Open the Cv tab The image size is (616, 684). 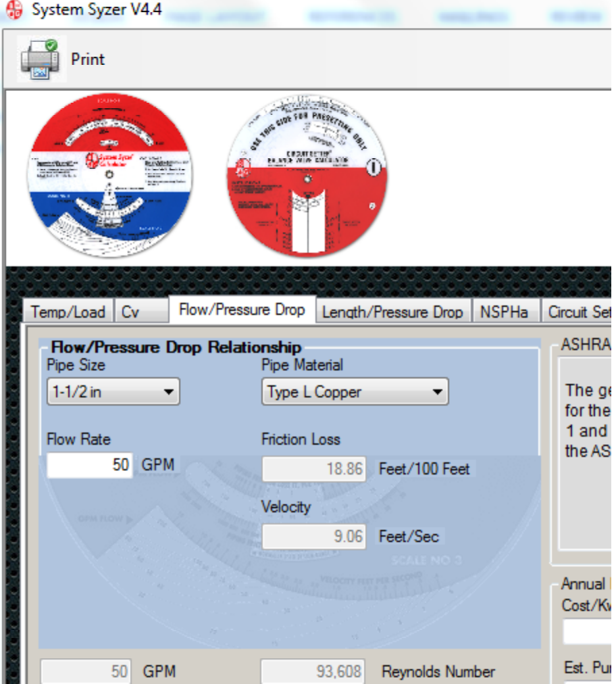click(140, 312)
